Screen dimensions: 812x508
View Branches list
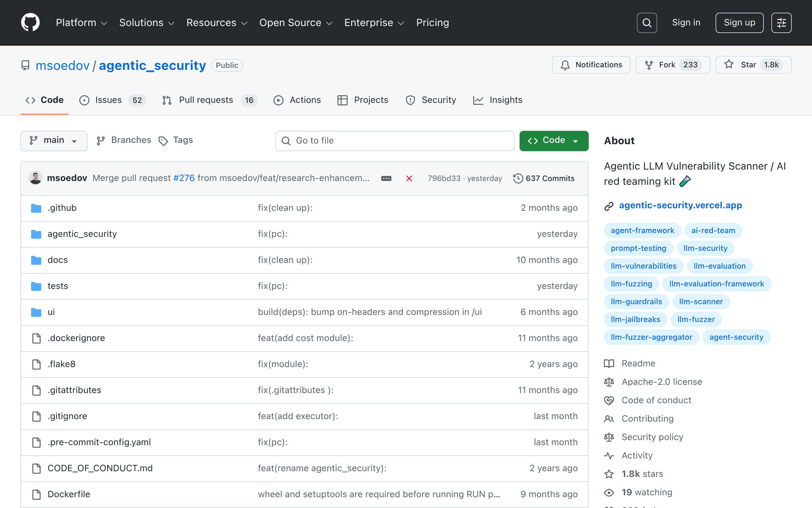pos(124,140)
